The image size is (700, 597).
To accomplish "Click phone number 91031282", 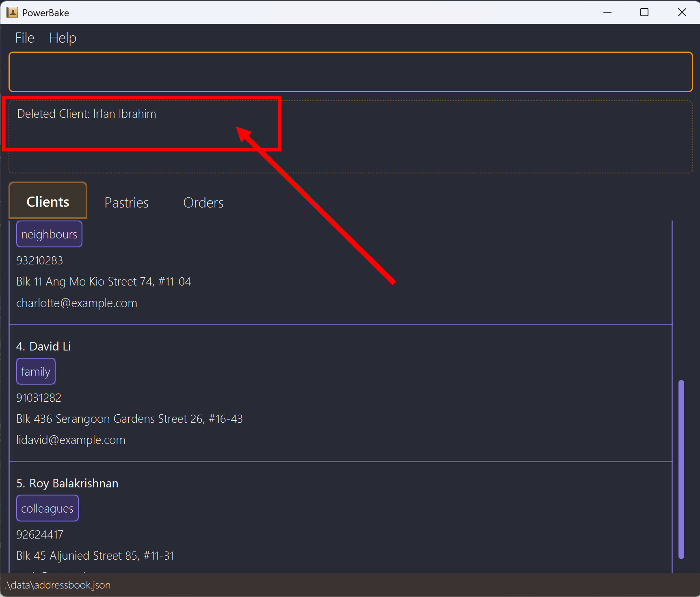I will [39, 398].
